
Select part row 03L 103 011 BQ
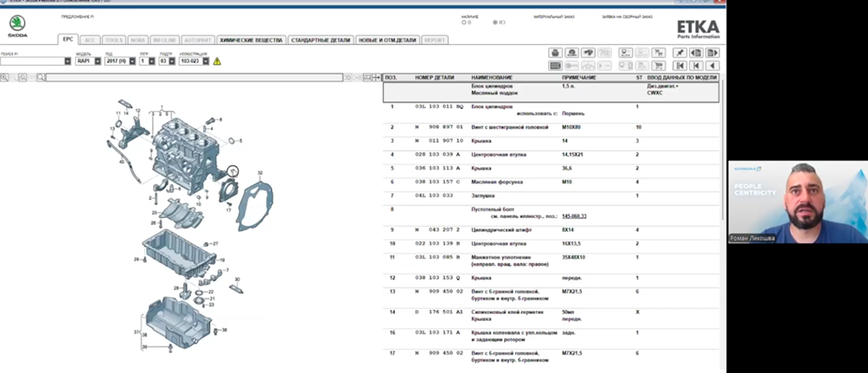[x=438, y=106]
